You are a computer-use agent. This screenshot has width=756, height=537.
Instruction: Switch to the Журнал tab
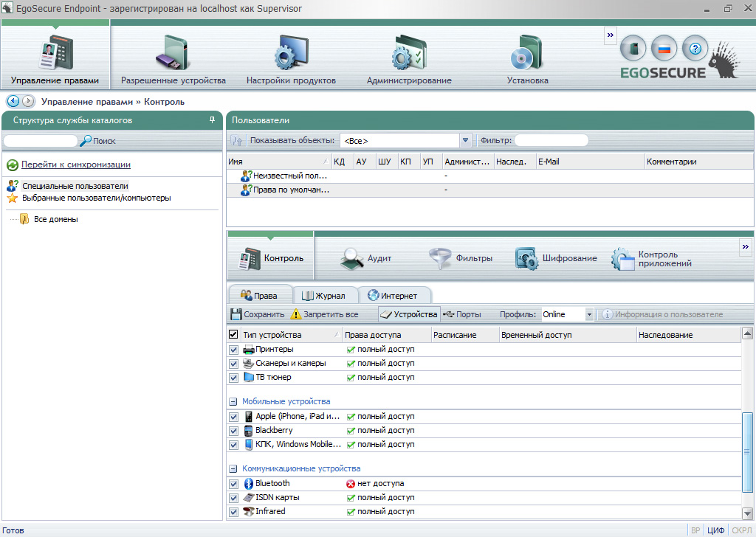click(x=324, y=296)
